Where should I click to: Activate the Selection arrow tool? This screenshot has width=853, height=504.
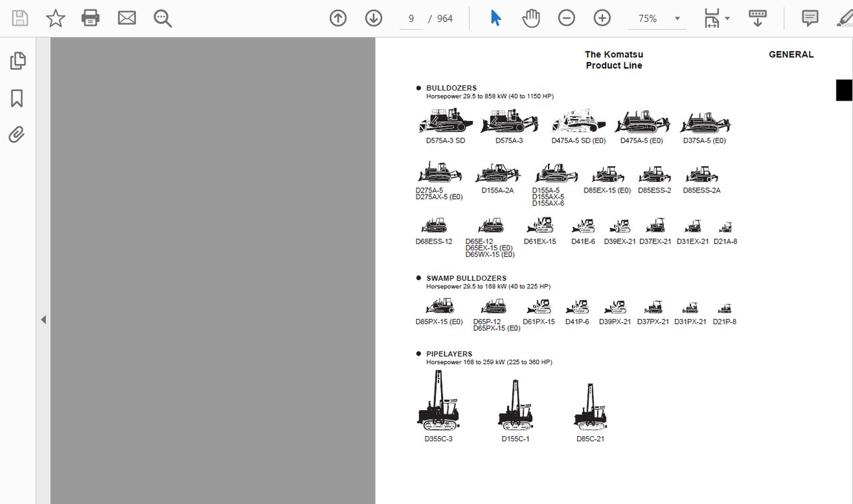[x=495, y=18]
